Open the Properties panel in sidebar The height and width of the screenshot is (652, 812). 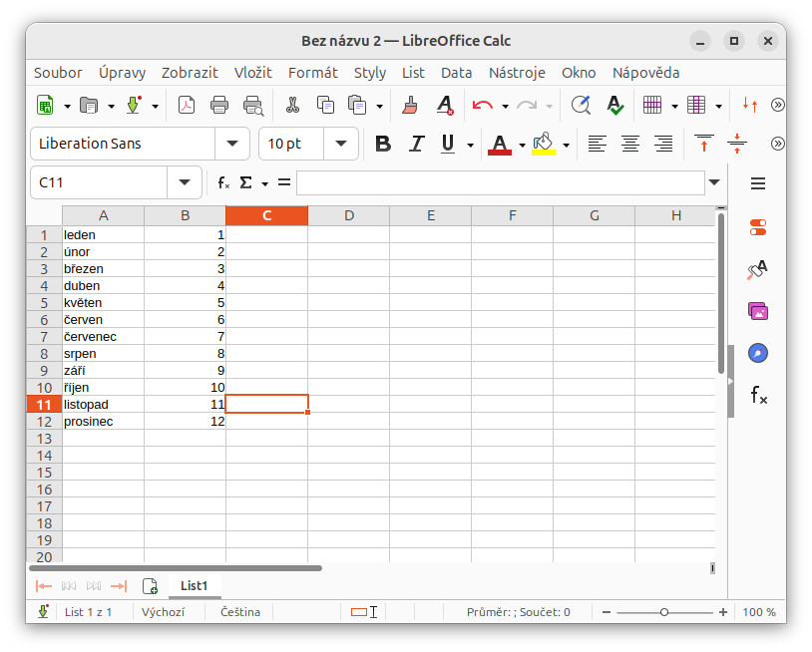click(757, 227)
